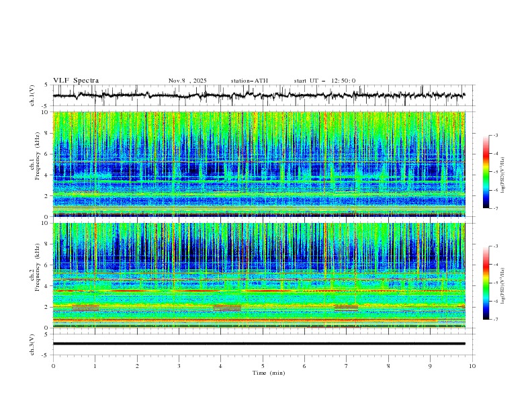The height and width of the screenshot is (411, 532).
Task: Click time axis tick label "8"
Action: click(388, 366)
